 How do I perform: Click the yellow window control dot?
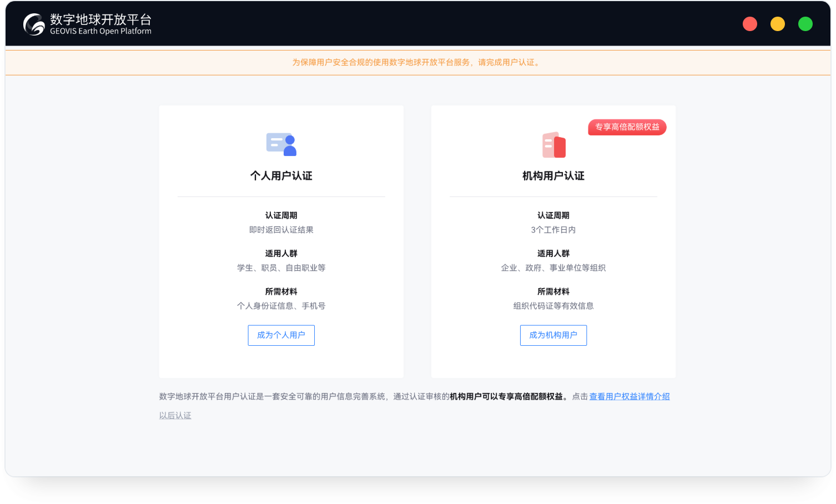pyautogui.click(x=778, y=24)
